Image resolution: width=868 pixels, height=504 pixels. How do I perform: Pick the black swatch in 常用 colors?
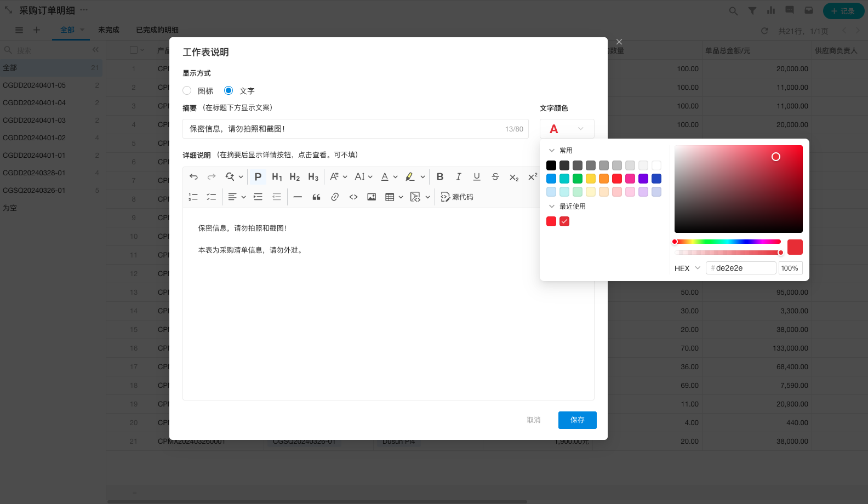tap(551, 165)
